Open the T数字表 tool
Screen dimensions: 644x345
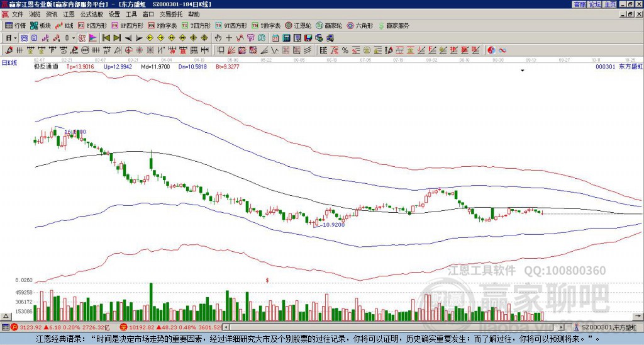[x=266, y=25]
